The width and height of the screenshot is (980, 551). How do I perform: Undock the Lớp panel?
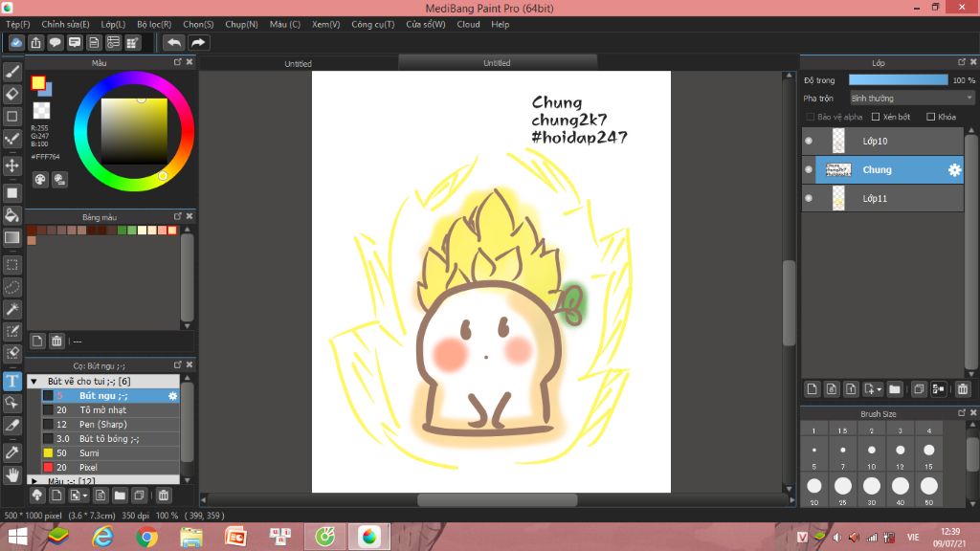pyautogui.click(x=962, y=62)
